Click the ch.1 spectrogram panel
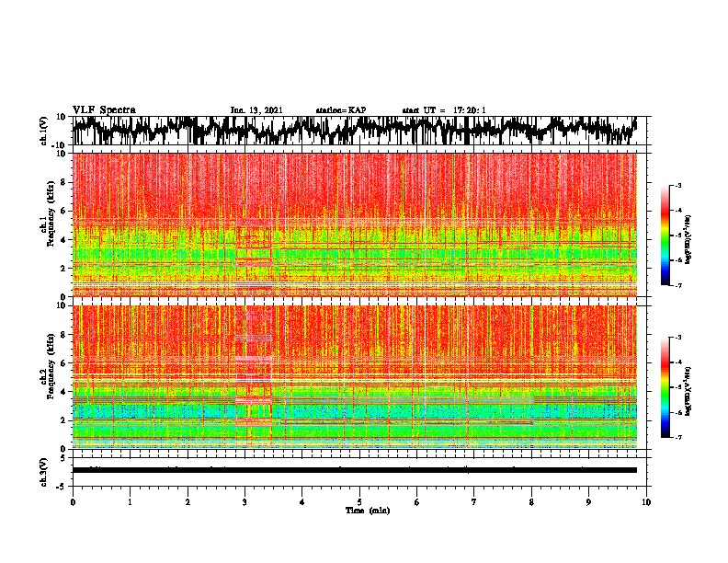The image size is (728, 563). click(x=355, y=224)
